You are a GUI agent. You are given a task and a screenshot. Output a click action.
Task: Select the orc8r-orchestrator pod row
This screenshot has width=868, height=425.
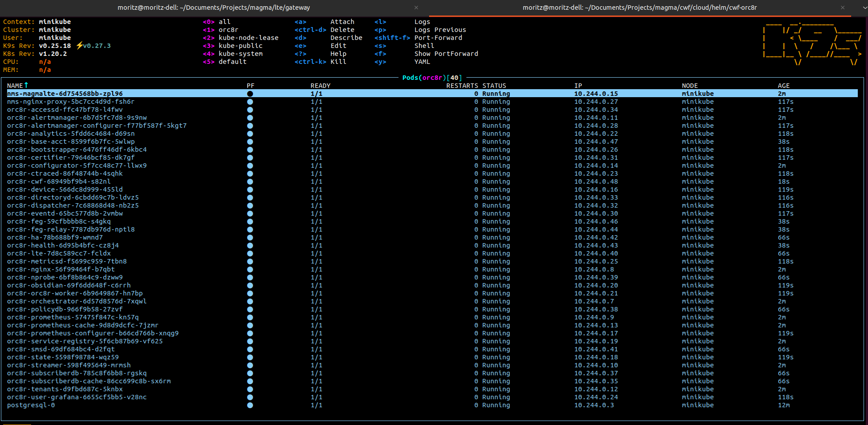point(77,302)
